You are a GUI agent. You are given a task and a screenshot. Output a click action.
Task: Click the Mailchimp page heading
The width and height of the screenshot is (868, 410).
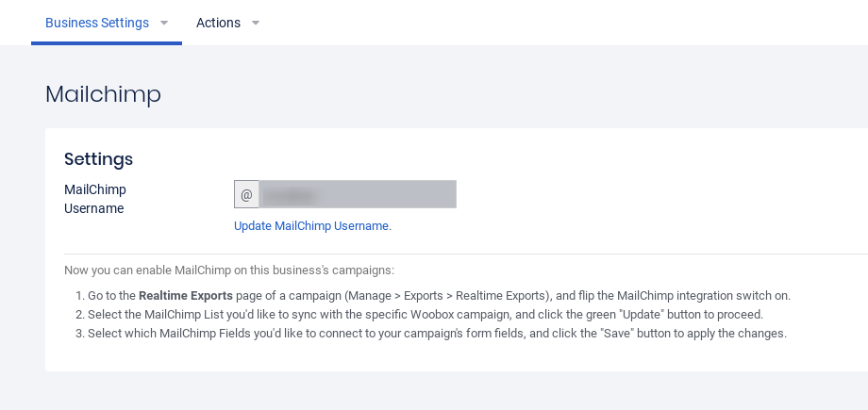coord(103,94)
